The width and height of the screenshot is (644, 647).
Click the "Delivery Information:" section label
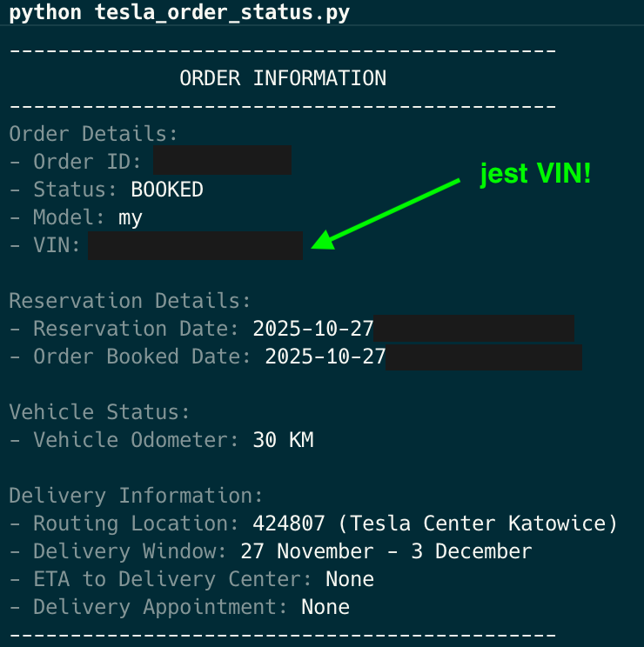(x=137, y=496)
